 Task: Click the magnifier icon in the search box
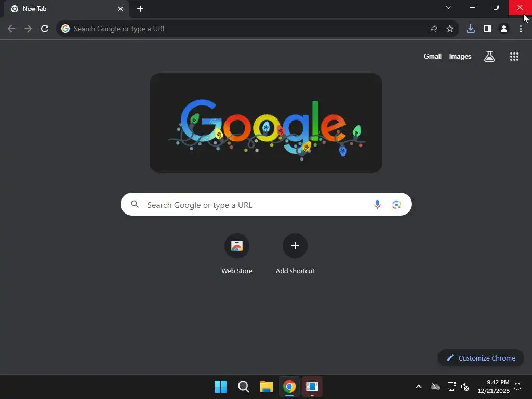coord(135,204)
